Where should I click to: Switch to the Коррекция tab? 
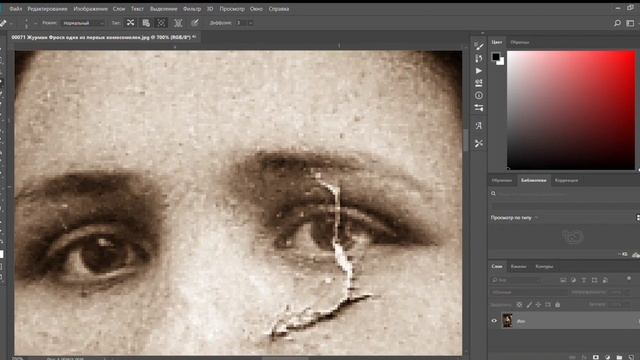coord(566,180)
